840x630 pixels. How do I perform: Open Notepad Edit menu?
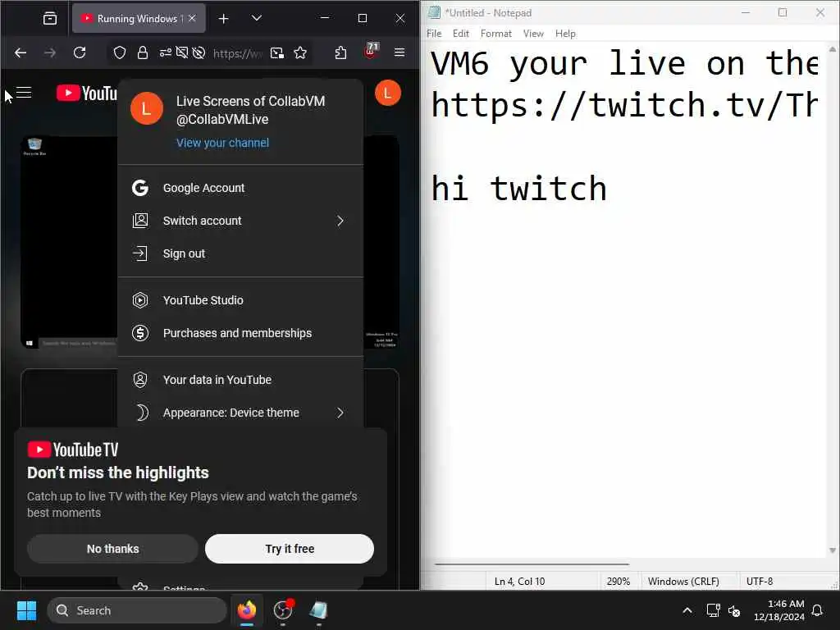(x=461, y=33)
